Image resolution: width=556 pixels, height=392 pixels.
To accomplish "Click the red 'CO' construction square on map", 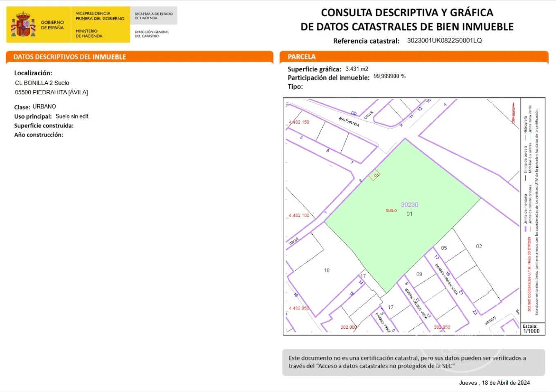I will point(374,176).
